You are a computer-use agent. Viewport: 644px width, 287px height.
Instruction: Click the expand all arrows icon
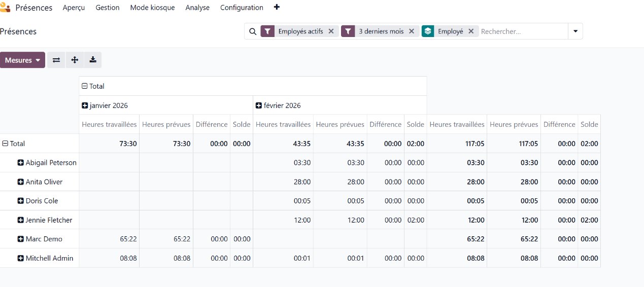(x=75, y=60)
